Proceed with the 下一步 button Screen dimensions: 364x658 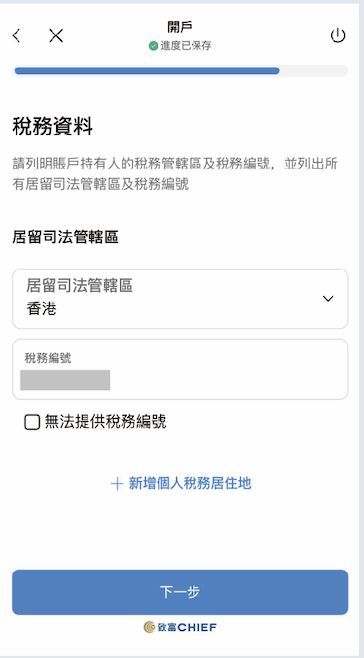(x=180, y=592)
